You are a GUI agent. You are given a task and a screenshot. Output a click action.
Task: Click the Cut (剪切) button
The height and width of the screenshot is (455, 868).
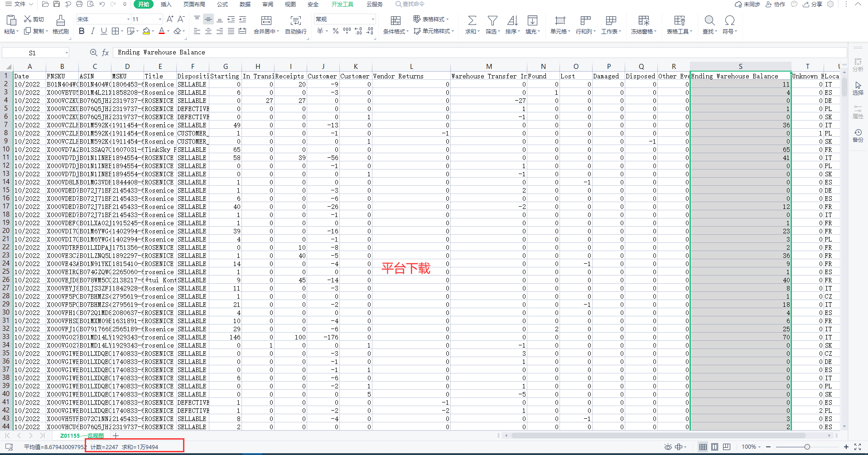coord(34,19)
